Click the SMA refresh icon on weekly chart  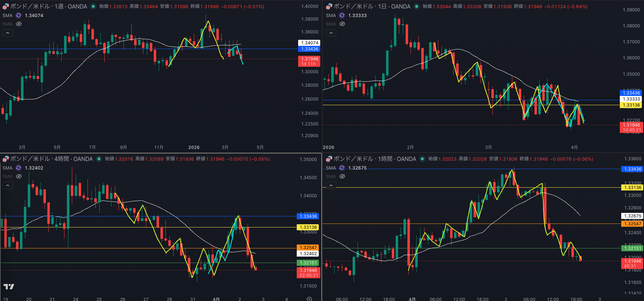tap(19, 15)
